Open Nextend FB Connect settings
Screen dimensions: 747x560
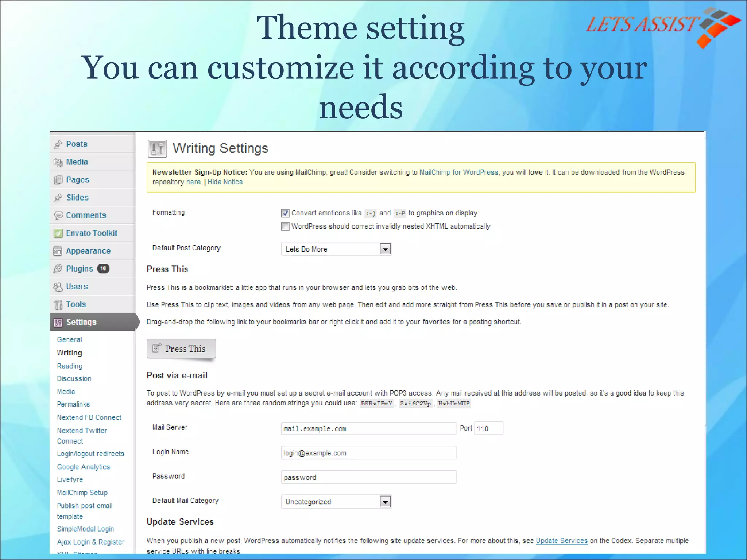[89, 417]
